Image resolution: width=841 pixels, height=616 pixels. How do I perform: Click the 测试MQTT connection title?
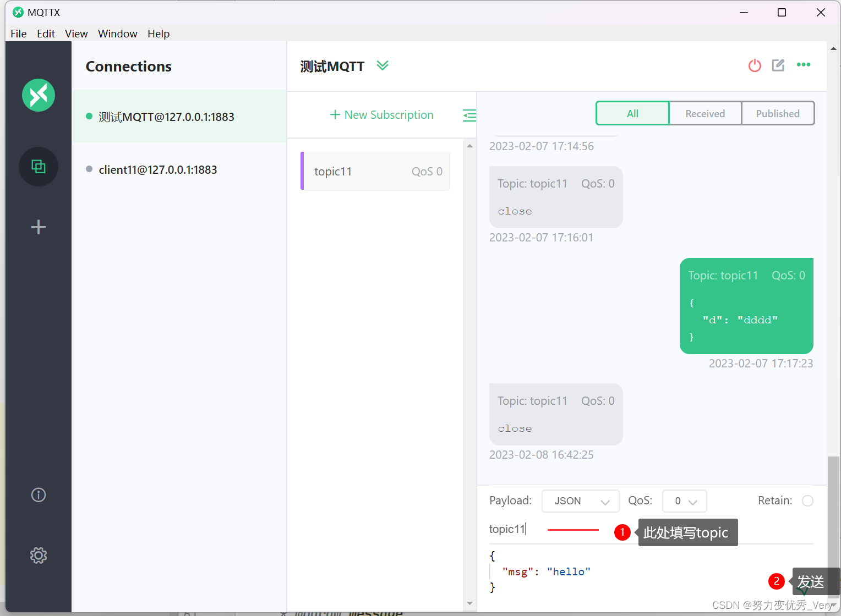[x=332, y=67]
